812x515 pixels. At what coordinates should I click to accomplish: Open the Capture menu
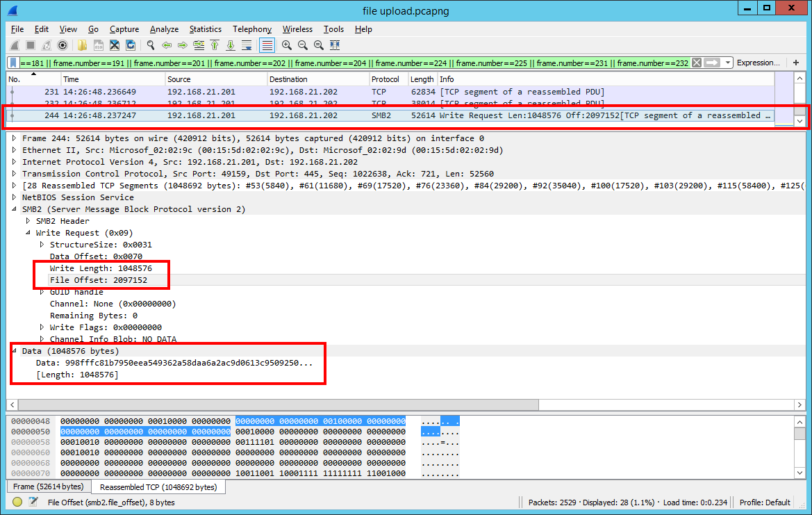pyautogui.click(x=124, y=29)
